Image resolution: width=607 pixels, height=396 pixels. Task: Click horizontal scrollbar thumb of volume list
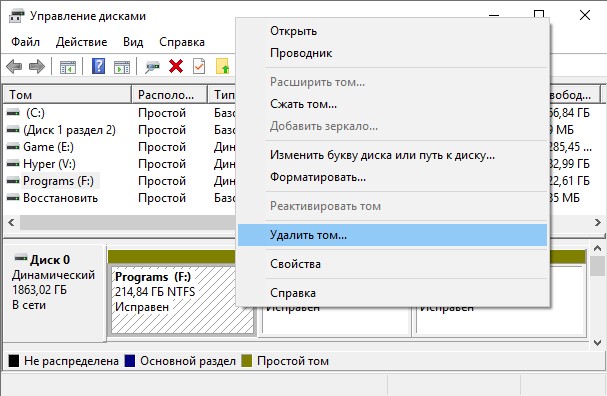[x=128, y=223]
